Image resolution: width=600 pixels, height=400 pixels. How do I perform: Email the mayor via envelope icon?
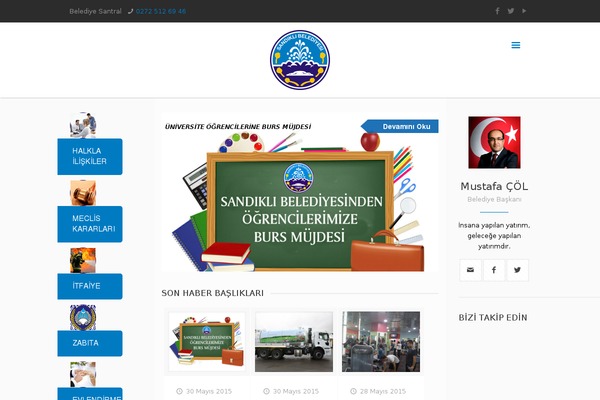coord(470,270)
